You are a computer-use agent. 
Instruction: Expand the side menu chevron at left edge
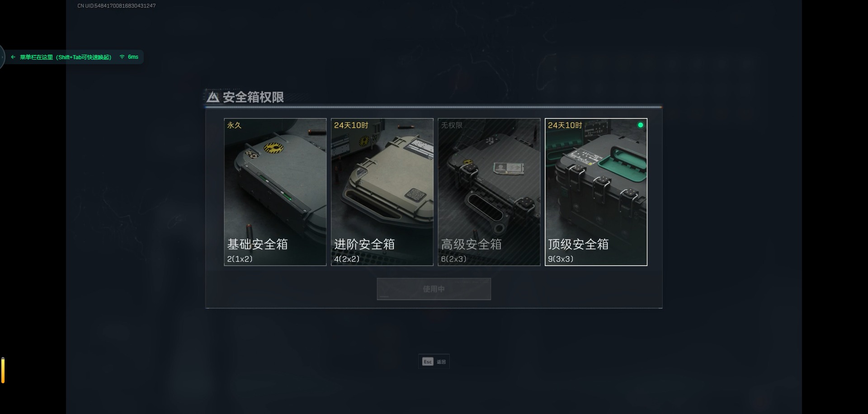(2, 57)
